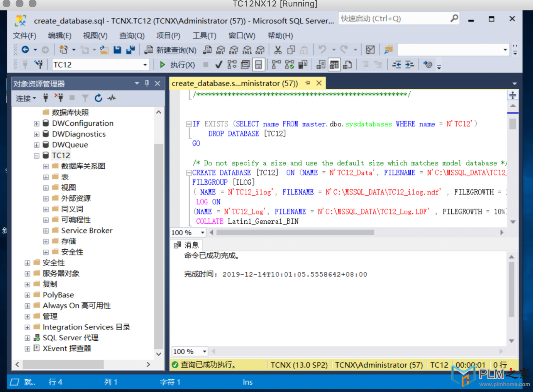Select the 表 folder under TC12
The image size is (533, 392).
pyautogui.click(x=65, y=177)
